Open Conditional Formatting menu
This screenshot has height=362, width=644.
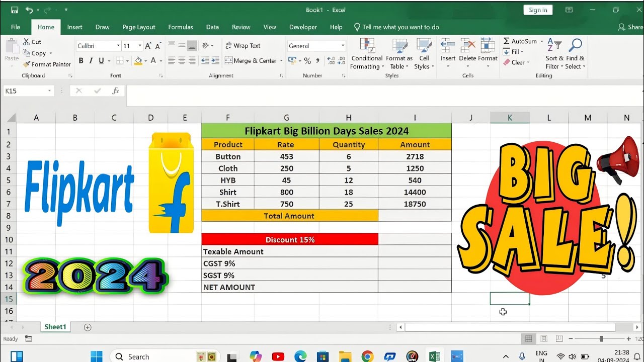pyautogui.click(x=367, y=54)
